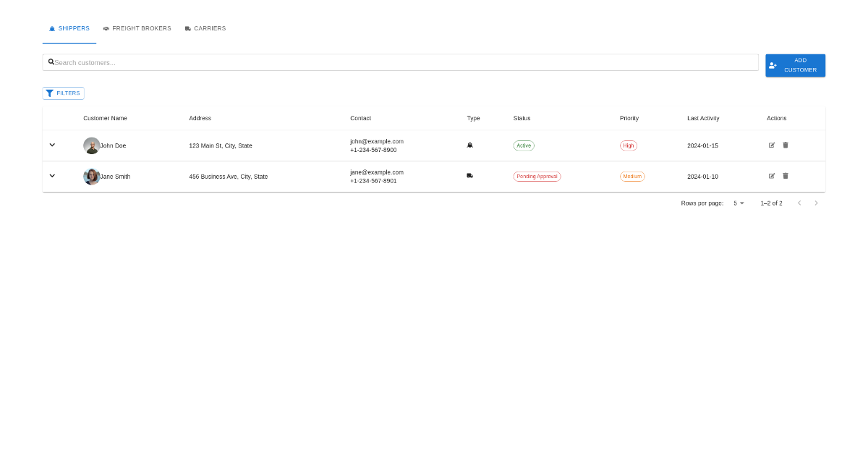
Task: Click the shipper person icon in John Doe's Type column
Action: coord(470,145)
